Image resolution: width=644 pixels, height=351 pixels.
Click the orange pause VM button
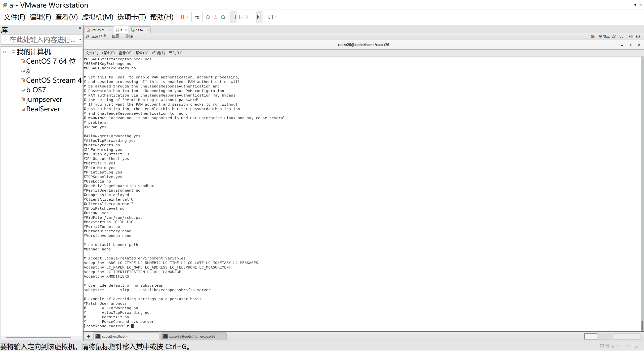pos(182,17)
